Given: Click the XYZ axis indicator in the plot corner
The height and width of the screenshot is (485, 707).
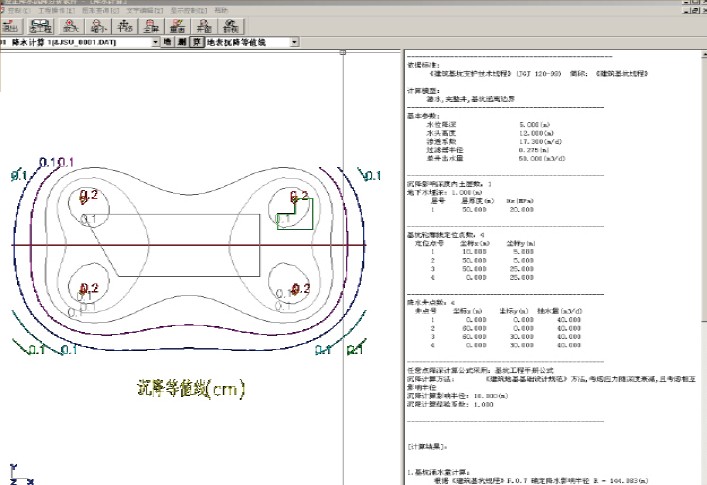Looking at the screenshot, I should (x=22, y=474).
